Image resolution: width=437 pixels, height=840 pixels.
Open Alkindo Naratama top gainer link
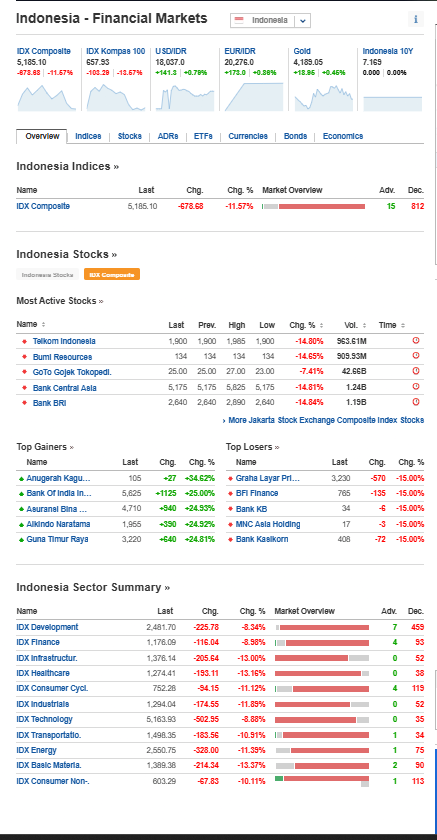click(58, 524)
